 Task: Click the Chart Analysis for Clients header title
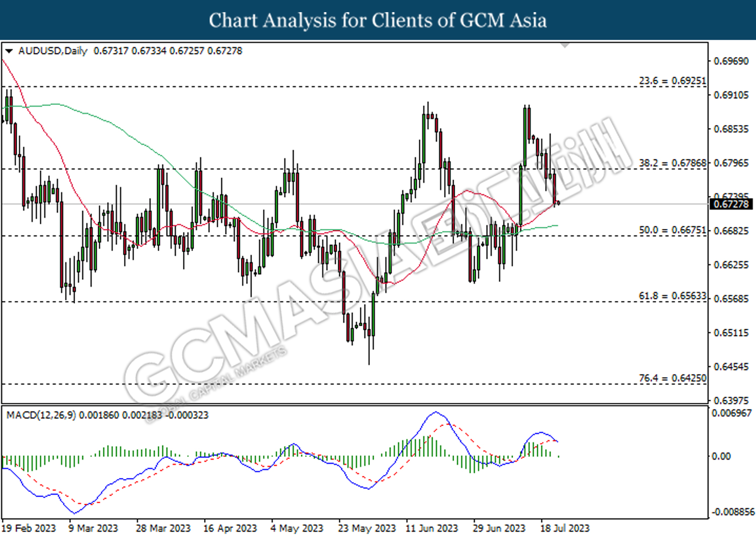pos(378,21)
